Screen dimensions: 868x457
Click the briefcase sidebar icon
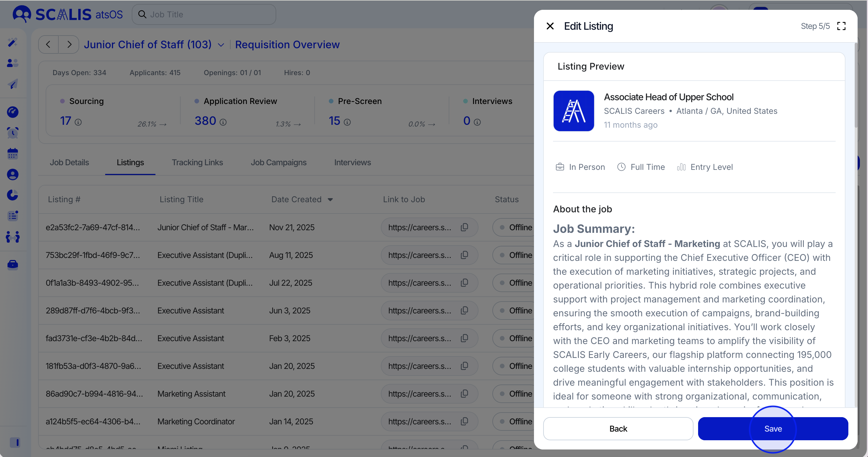pos(12,265)
